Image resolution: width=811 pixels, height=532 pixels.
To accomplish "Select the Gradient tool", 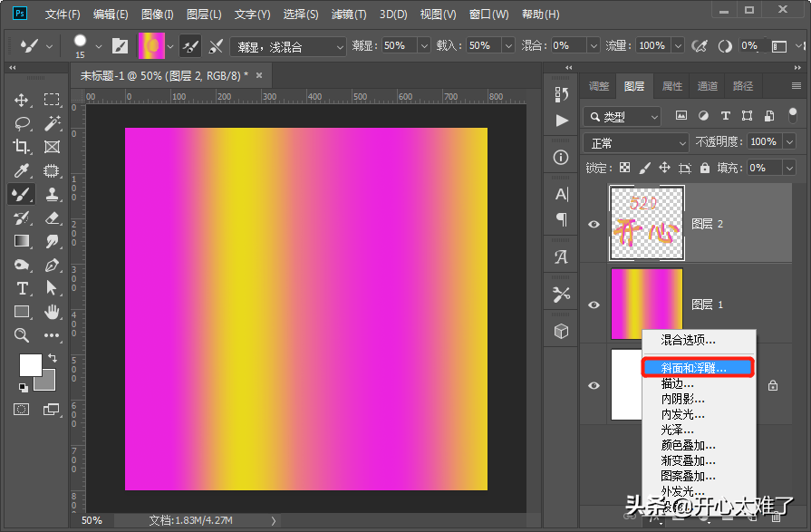I will 22,241.
